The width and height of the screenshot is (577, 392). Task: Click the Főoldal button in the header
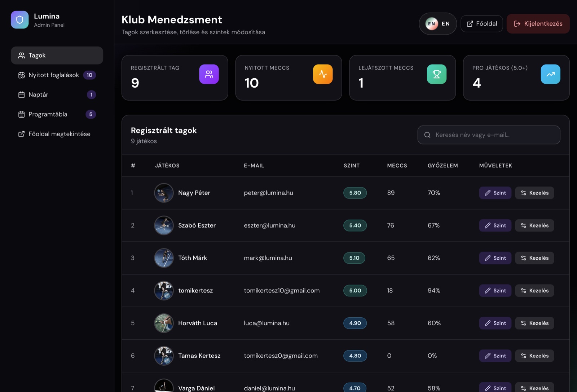(x=482, y=24)
